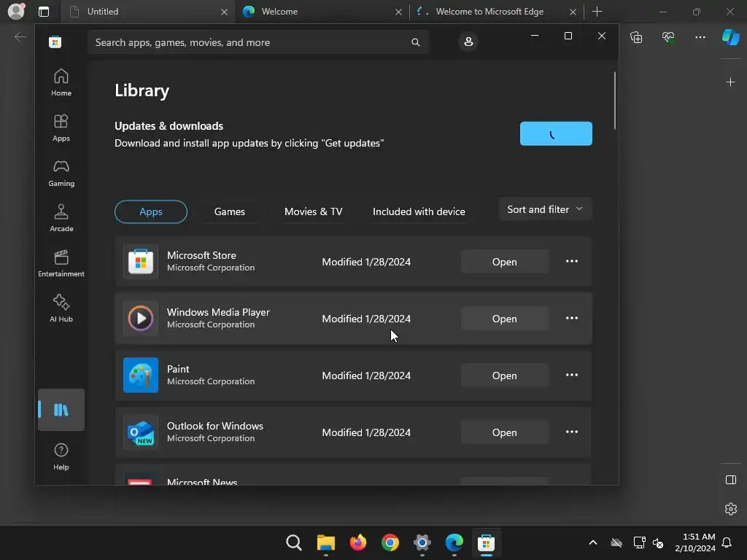Select the Games filter tab
747x560 pixels.
point(230,211)
